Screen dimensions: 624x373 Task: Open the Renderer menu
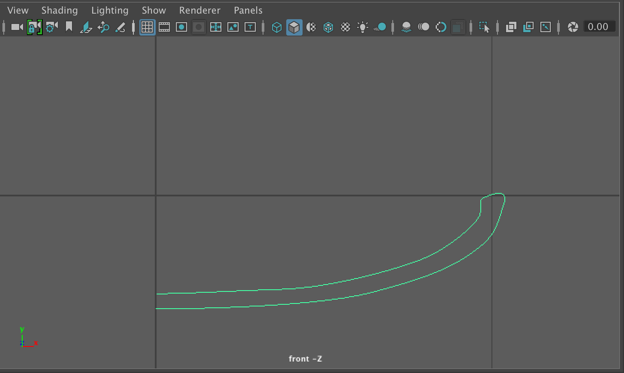[199, 10]
